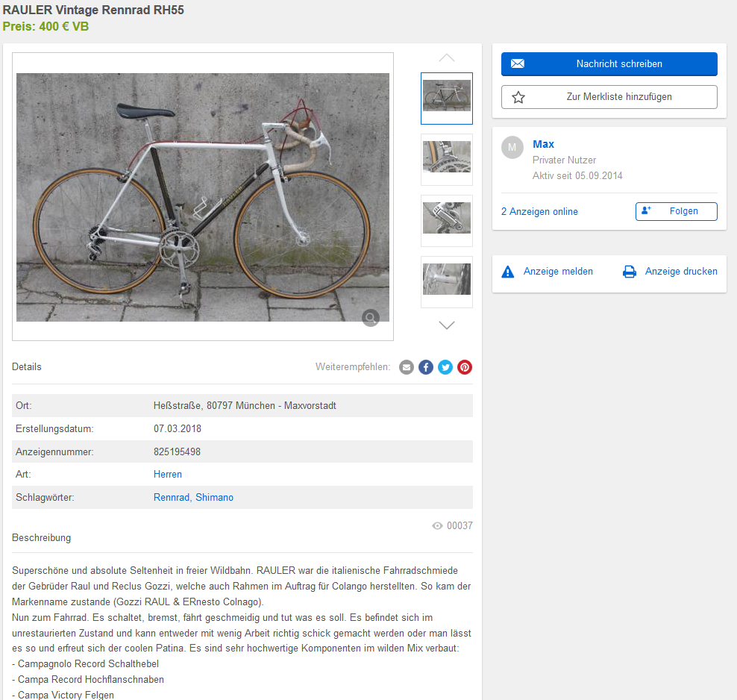Select the first full-bike thumbnail

(447, 98)
